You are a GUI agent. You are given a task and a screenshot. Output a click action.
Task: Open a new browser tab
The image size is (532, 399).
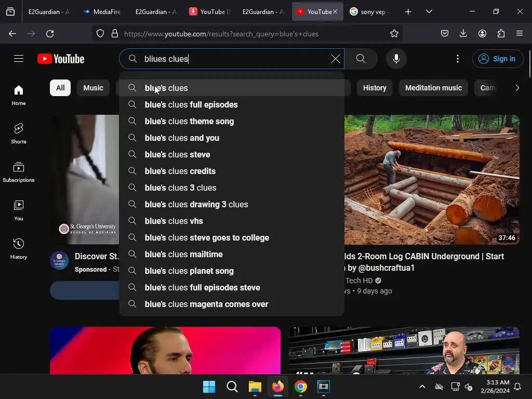[x=408, y=11]
